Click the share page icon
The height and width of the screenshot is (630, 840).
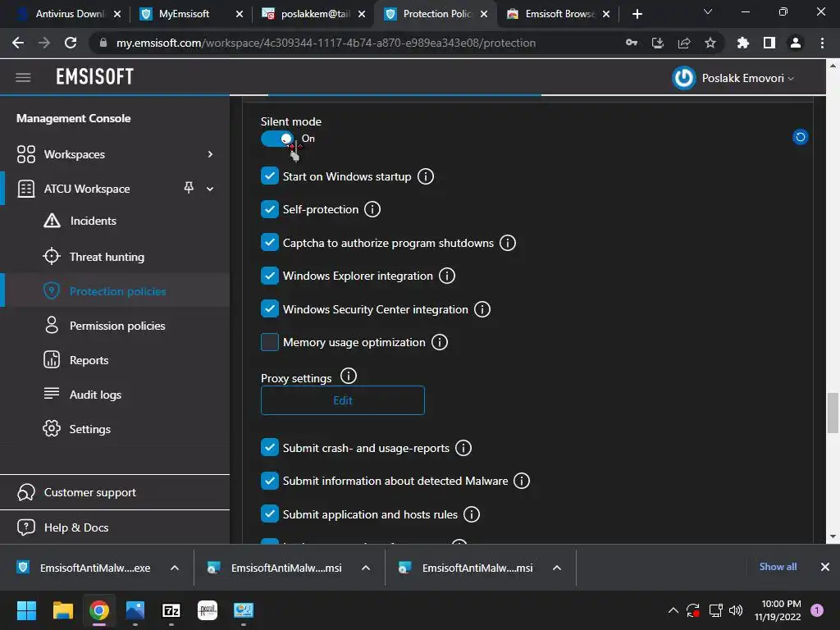(x=684, y=43)
